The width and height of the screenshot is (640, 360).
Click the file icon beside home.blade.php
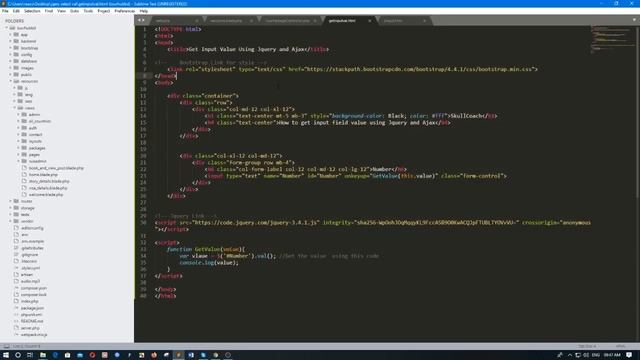(x=24, y=174)
